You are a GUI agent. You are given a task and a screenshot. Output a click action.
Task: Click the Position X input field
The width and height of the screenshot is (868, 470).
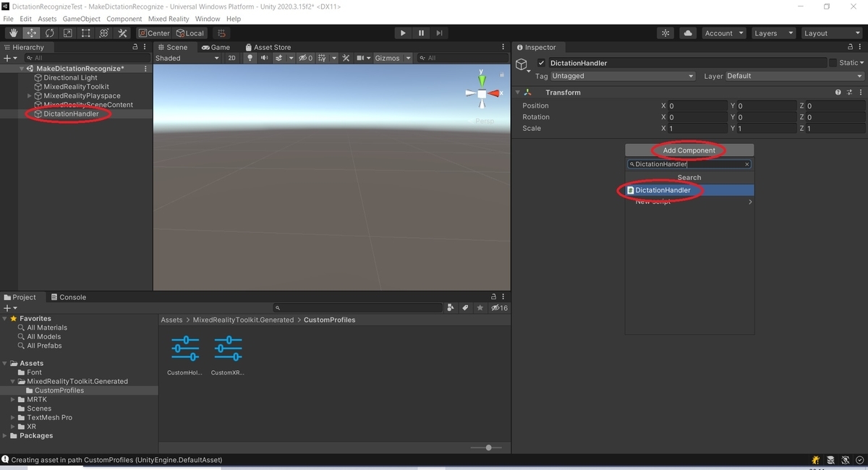click(698, 106)
